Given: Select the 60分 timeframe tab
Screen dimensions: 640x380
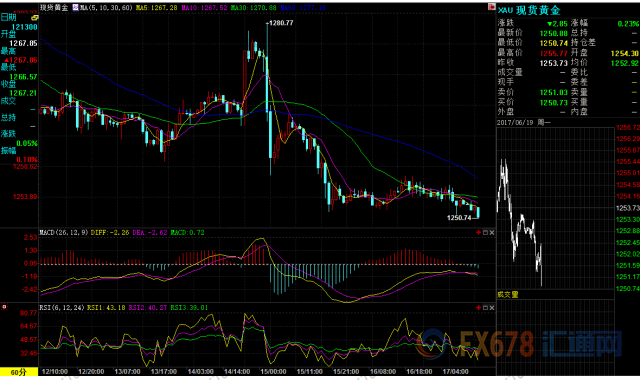Looking at the screenshot, I should 19,372.
